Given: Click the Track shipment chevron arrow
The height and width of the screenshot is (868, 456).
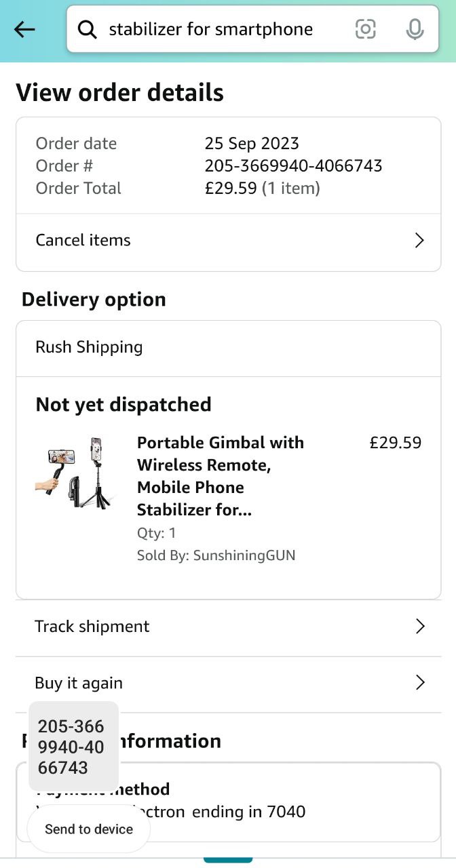Looking at the screenshot, I should [x=420, y=626].
